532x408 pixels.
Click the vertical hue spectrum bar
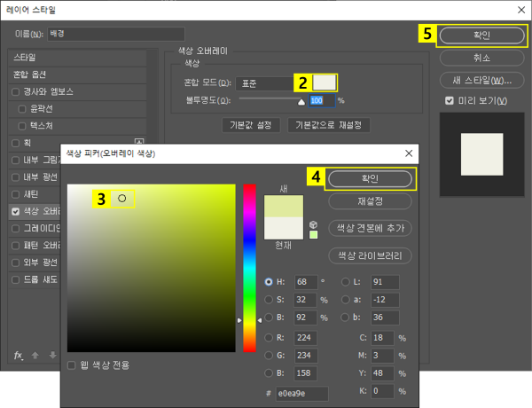click(x=249, y=268)
